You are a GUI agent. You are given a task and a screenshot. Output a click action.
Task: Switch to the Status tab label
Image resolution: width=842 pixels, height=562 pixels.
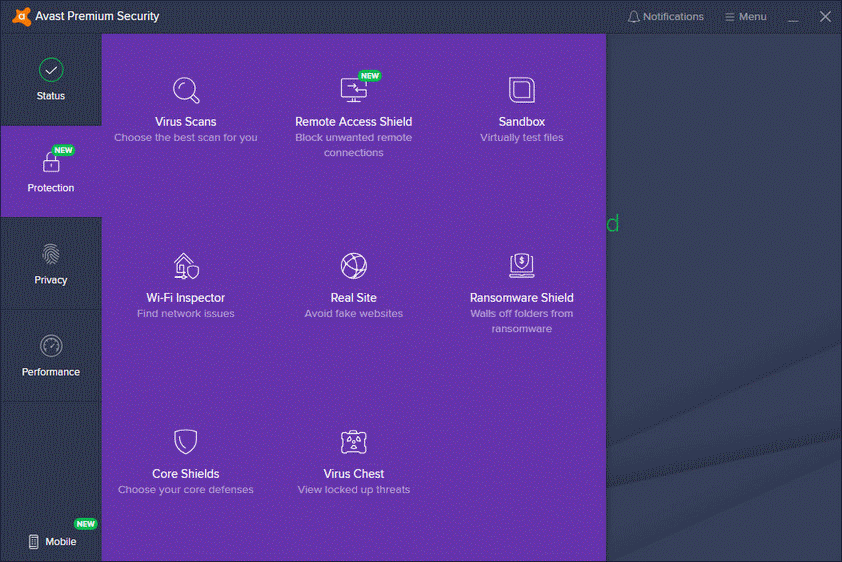coord(51,96)
